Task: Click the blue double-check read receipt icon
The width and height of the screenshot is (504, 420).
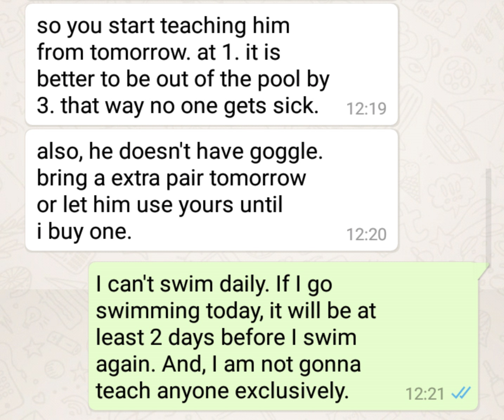Action: click(x=461, y=393)
